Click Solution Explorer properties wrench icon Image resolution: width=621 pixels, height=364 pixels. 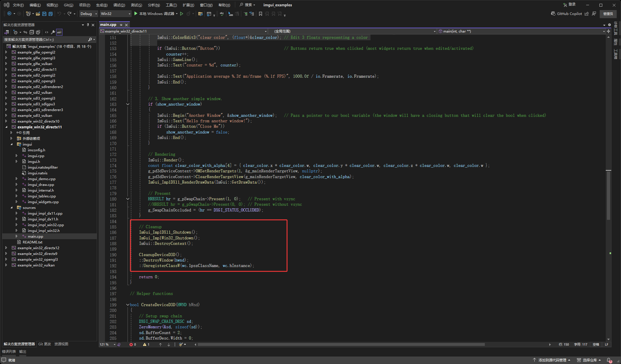53,32
